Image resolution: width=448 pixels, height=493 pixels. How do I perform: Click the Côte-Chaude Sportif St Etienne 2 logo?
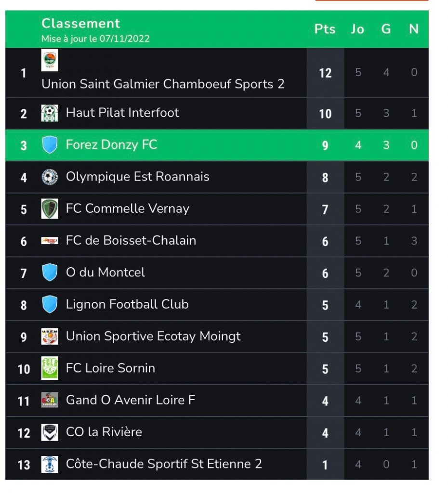(x=50, y=465)
